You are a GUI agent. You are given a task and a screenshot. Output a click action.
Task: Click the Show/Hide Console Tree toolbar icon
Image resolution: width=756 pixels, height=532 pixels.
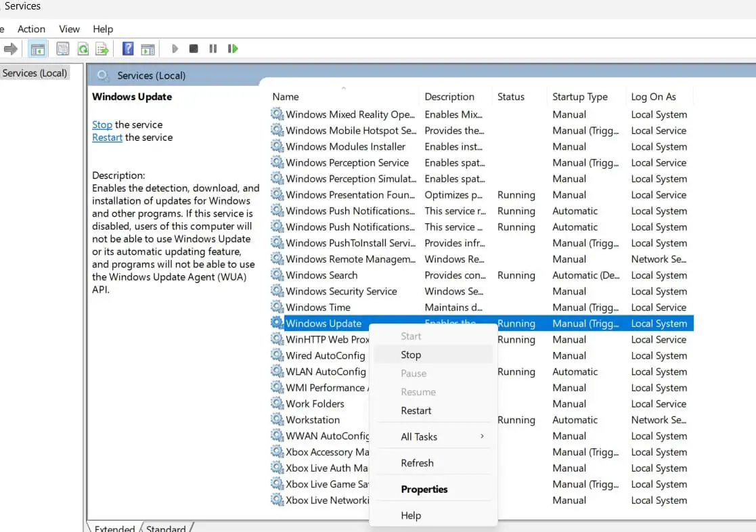coord(38,49)
